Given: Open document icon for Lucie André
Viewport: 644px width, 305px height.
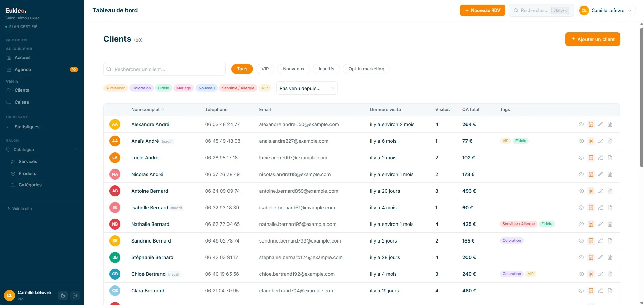Looking at the screenshot, I should [x=610, y=158].
